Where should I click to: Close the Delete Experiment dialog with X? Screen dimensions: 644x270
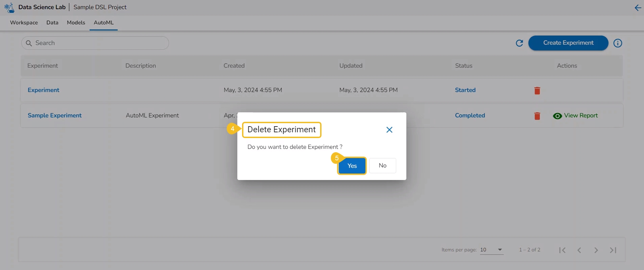pos(389,130)
